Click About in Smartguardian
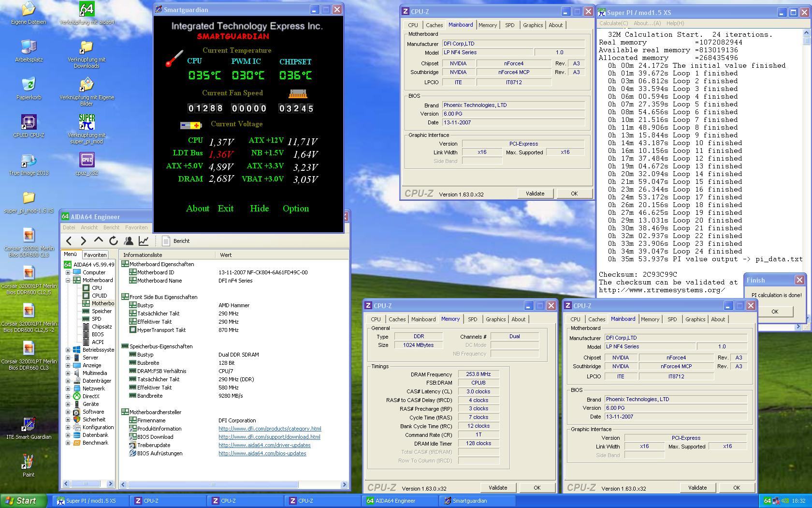This screenshot has height=508, width=812. 198,209
